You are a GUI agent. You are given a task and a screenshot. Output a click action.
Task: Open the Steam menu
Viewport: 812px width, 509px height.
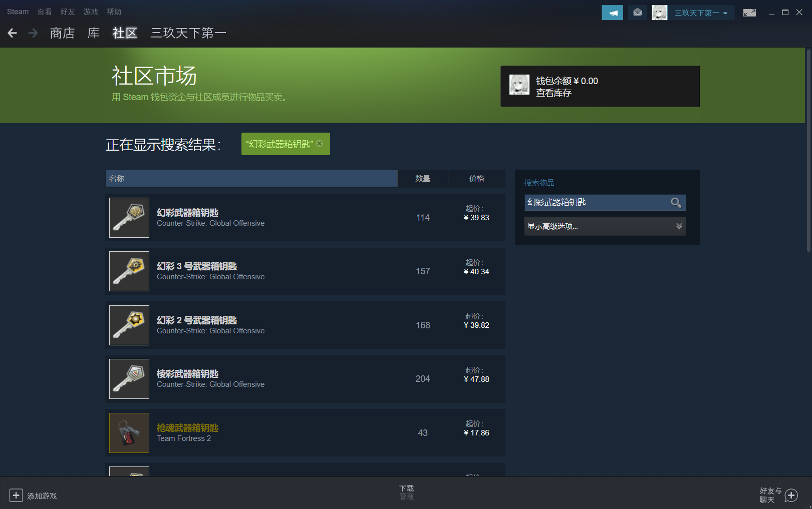(x=18, y=12)
